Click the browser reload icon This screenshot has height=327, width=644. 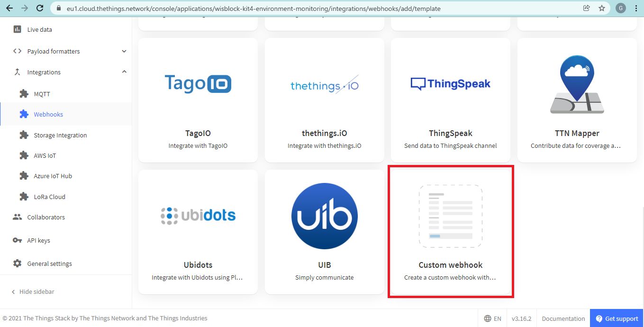point(40,8)
